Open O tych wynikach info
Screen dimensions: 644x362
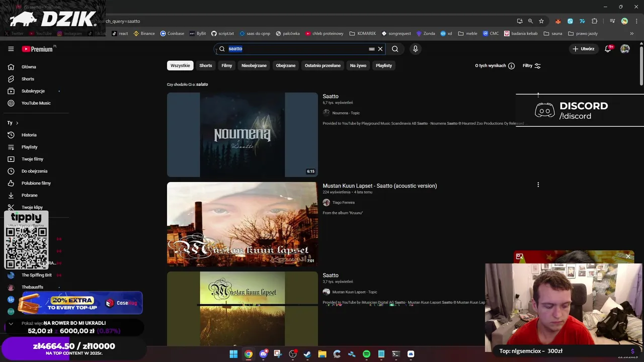[x=495, y=66]
